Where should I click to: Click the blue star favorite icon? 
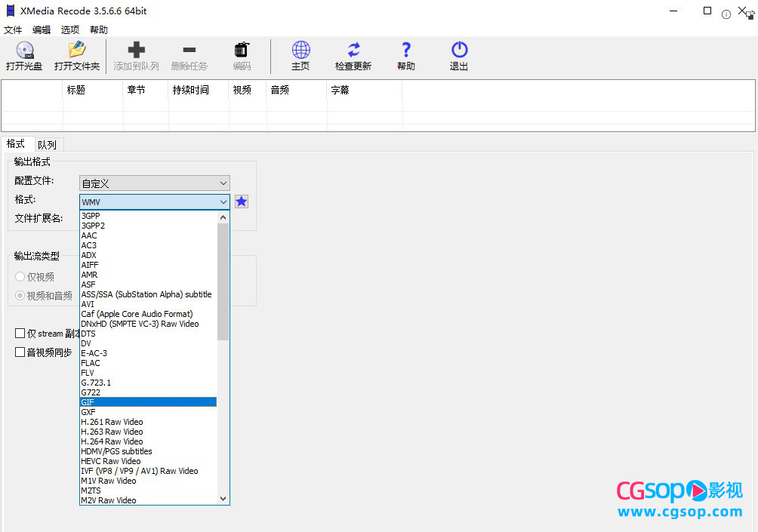241,201
